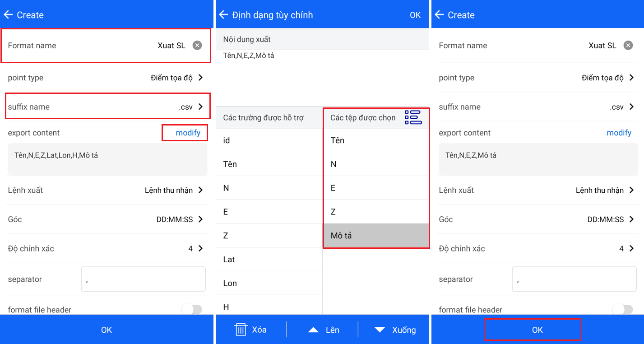Go back from Định dạng tùy chỉnh screen
This screenshot has width=644, height=344.
(x=223, y=15)
